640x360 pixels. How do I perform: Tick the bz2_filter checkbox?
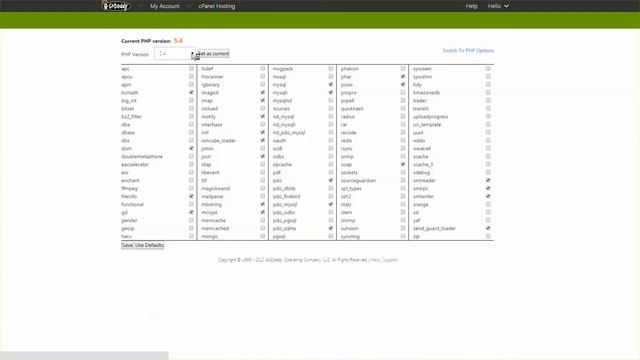tap(191, 116)
